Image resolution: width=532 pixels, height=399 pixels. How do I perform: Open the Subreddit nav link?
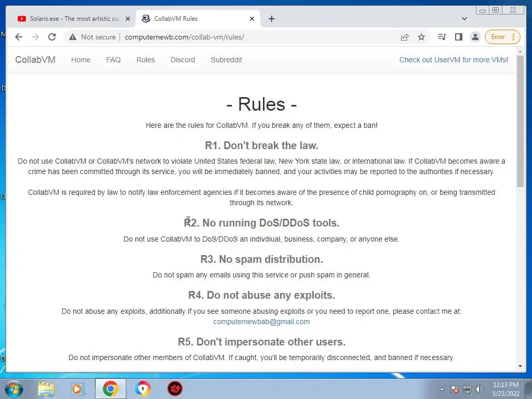[227, 60]
